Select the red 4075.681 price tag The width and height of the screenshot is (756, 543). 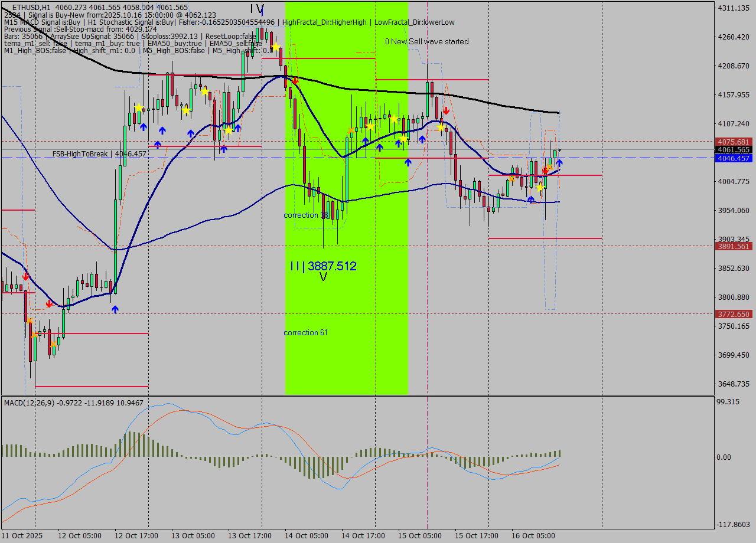click(733, 142)
